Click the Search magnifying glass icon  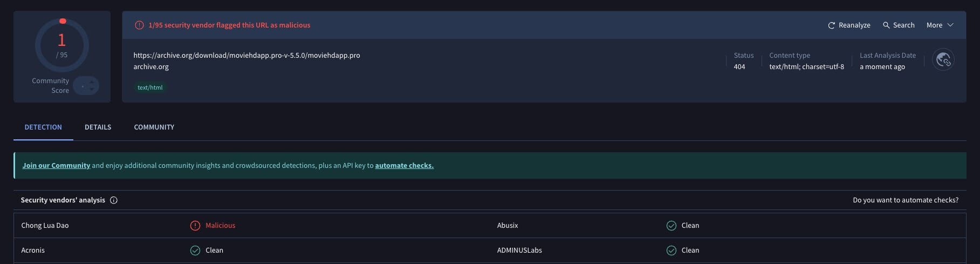[x=886, y=25]
